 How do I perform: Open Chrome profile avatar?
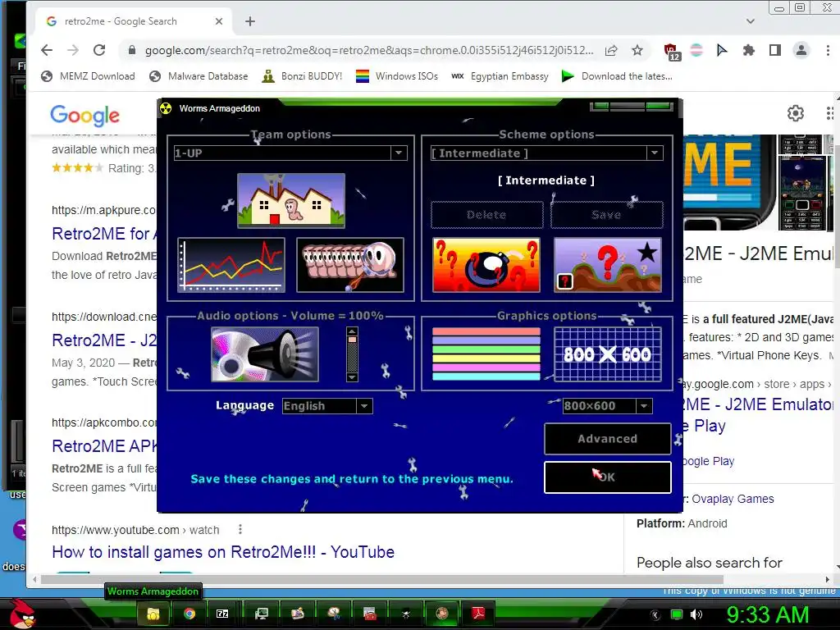pos(801,50)
